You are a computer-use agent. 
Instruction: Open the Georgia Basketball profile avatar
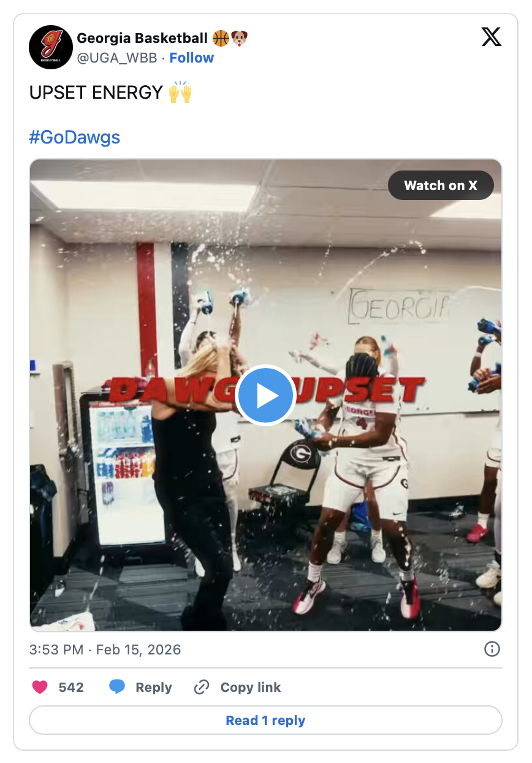click(x=51, y=47)
